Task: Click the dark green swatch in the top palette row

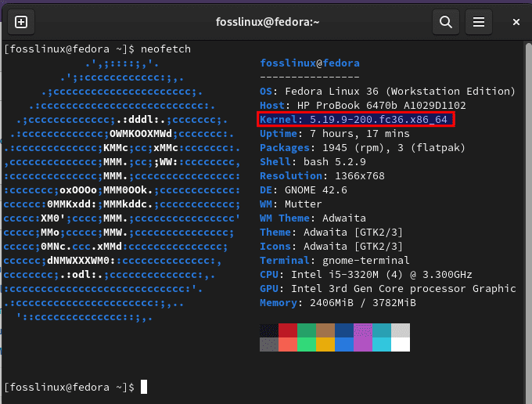Action: [x=307, y=330]
